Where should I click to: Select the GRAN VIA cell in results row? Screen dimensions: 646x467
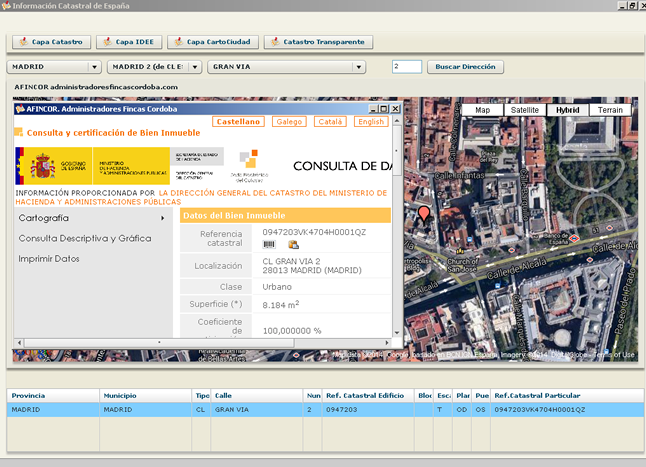point(256,410)
